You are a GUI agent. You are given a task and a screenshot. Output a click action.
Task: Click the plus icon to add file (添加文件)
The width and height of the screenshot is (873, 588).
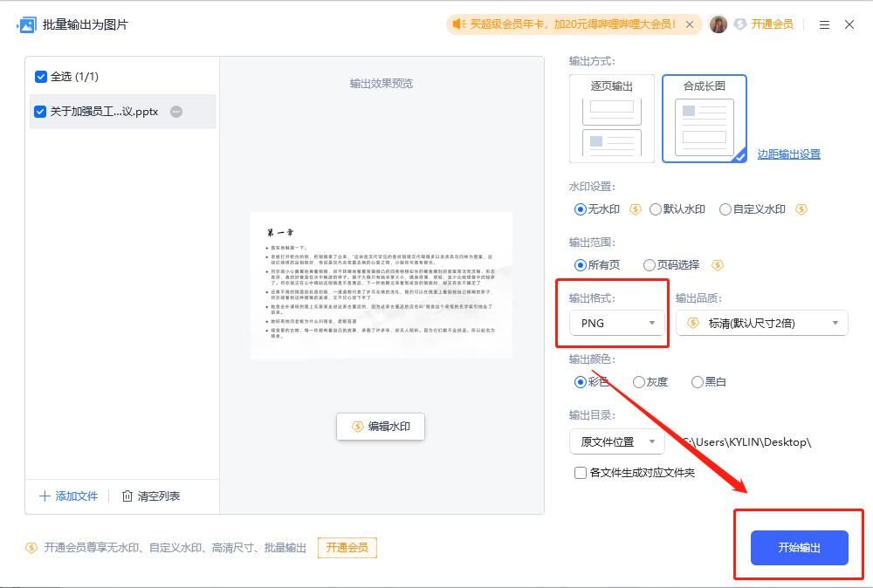pos(45,496)
